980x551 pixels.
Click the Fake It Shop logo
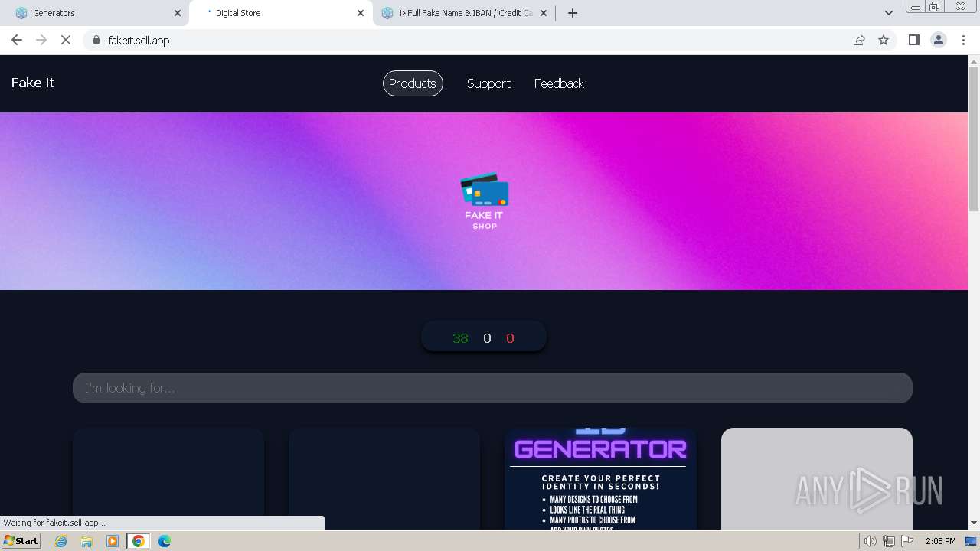coord(484,201)
